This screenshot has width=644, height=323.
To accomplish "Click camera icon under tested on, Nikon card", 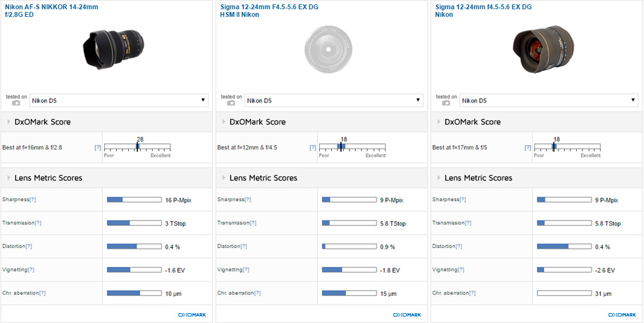I will tap(16, 104).
